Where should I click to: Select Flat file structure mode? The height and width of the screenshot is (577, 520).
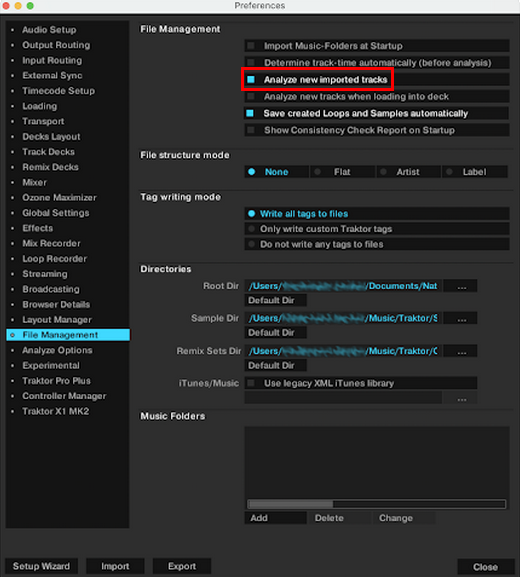(x=342, y=172)
